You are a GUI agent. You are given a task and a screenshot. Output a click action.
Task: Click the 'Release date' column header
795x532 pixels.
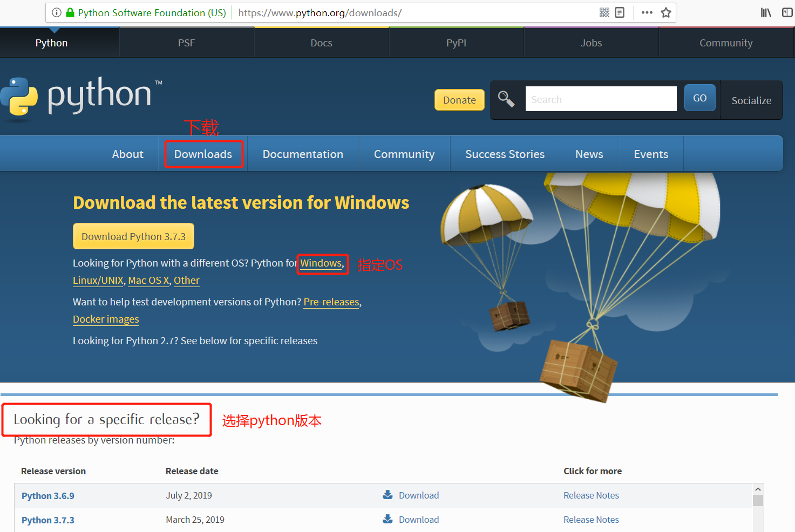click(x=192, y=471)
